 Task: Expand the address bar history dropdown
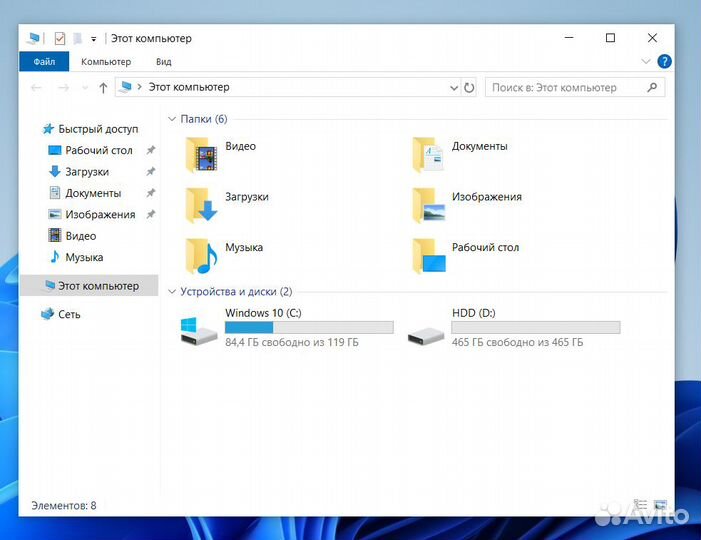pyautogui.click(x=454, y=88)
